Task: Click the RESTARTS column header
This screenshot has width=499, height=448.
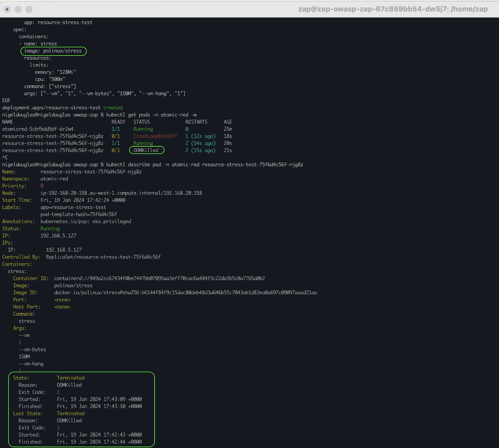Action: (x=196, y=122)
